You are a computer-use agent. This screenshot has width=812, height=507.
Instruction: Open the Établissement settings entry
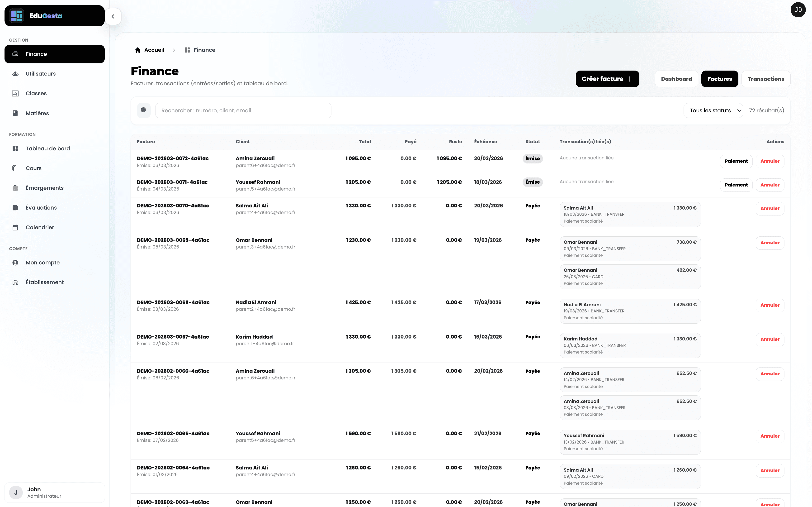pos(45,282)
